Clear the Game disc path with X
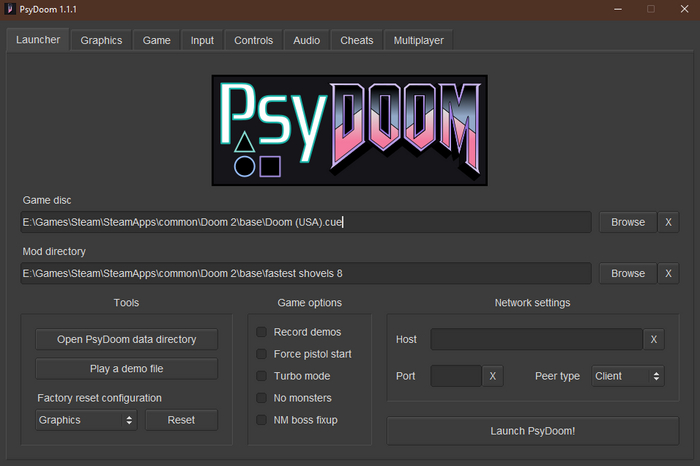 click(x=669, y=222)
